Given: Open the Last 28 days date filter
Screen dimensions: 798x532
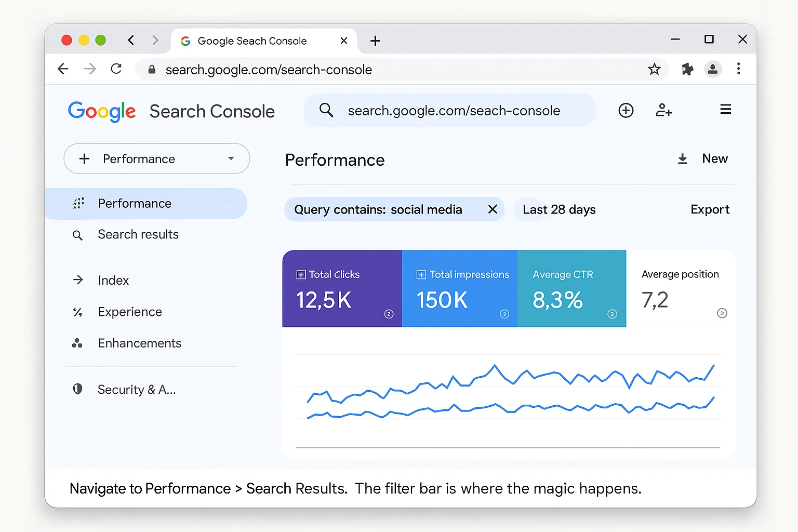Looking at the screenshot, I should tap(559, 209).
